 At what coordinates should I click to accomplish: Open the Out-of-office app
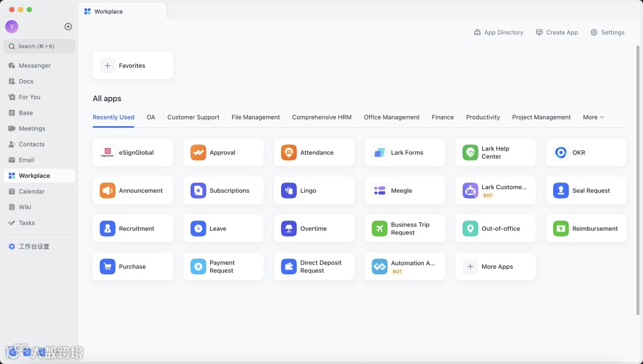495,228
